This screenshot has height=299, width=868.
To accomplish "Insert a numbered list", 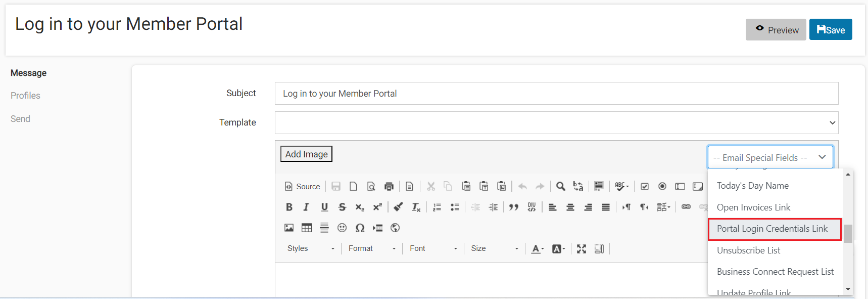I will tap(437, 207).
